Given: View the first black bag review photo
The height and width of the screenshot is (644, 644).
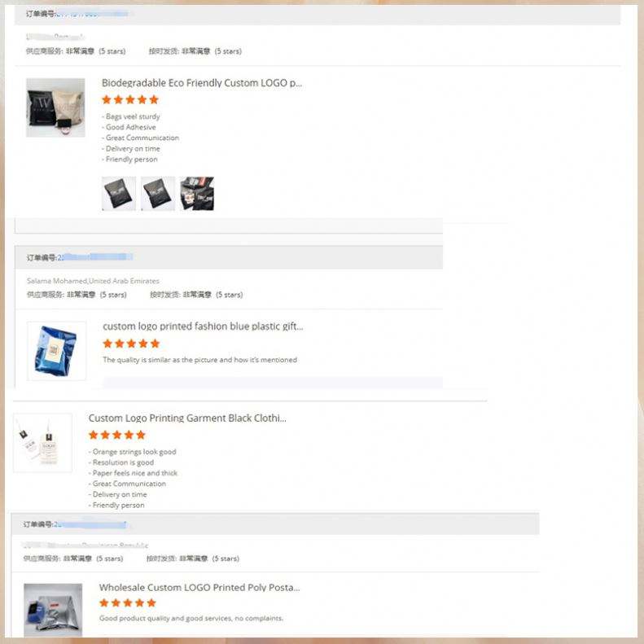Looking at the screenshot, I should [x=119, y=194].
